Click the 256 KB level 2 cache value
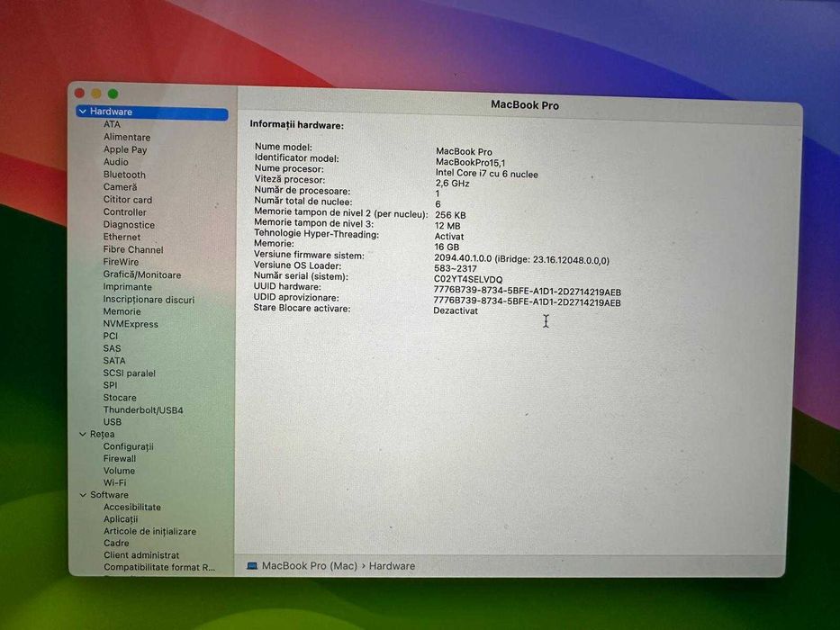Image resolution: width=840 pixels, height=630 pixels. pos(450,215)
